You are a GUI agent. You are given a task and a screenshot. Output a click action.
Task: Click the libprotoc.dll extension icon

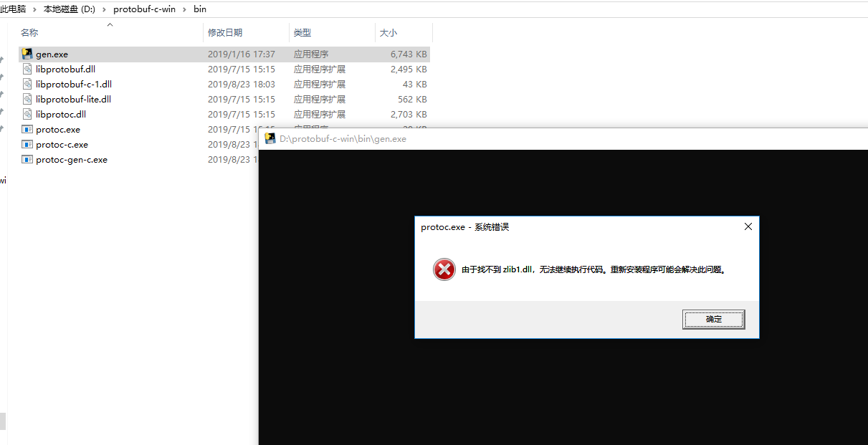click(28, 114)
